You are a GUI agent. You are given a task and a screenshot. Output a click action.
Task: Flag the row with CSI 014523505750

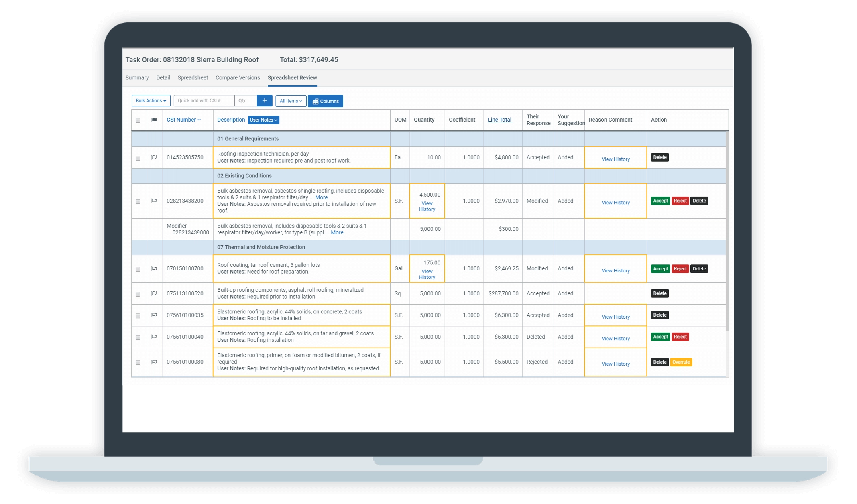click(154, 157)
